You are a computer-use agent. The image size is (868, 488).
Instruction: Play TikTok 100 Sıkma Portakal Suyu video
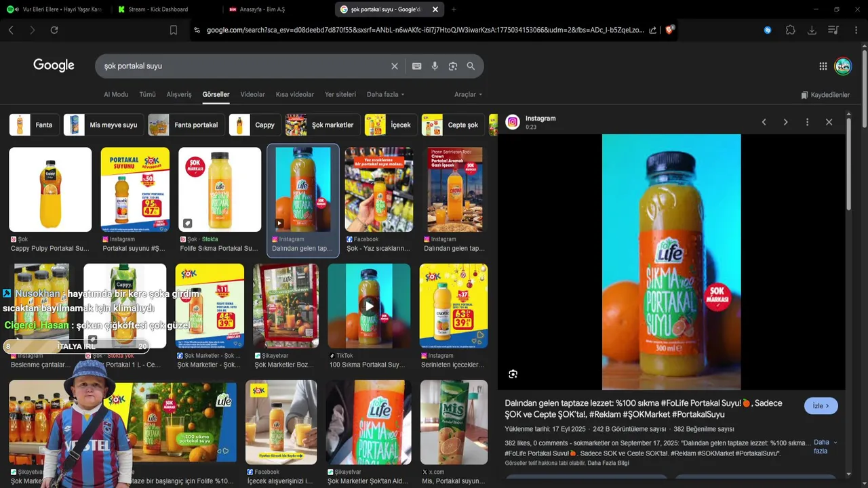(x=369, y=306)
